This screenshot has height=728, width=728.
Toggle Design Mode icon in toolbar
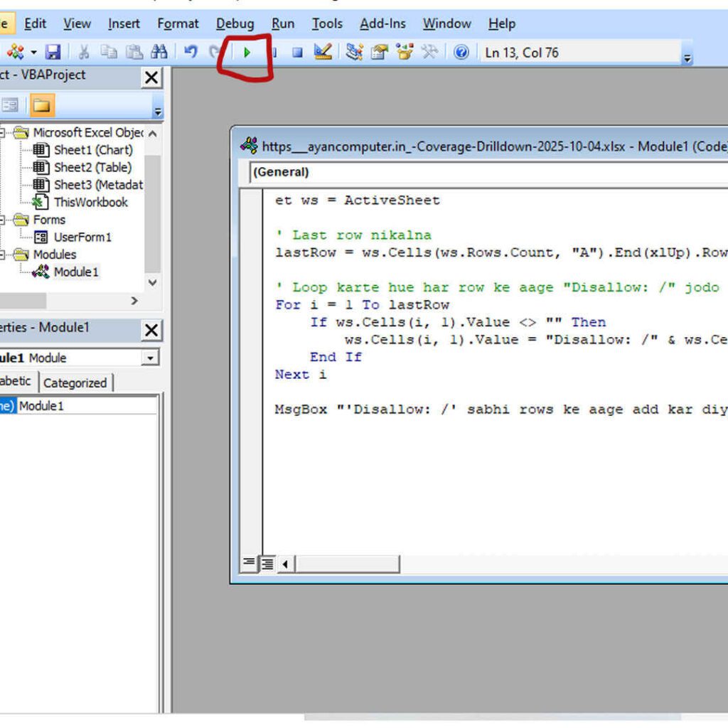(323, 52)
